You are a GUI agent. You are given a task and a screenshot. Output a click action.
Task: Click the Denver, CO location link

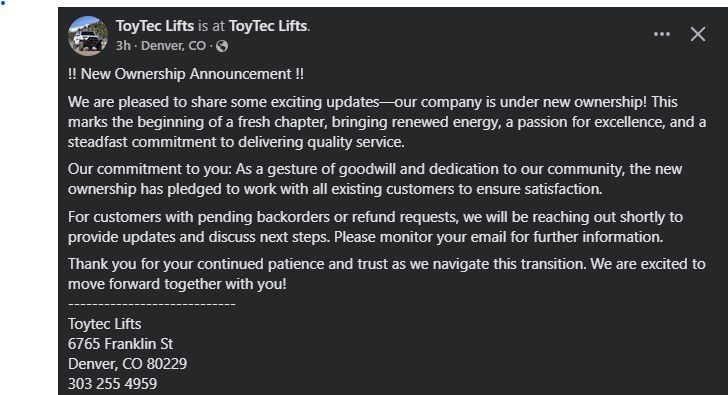[173, 46]
